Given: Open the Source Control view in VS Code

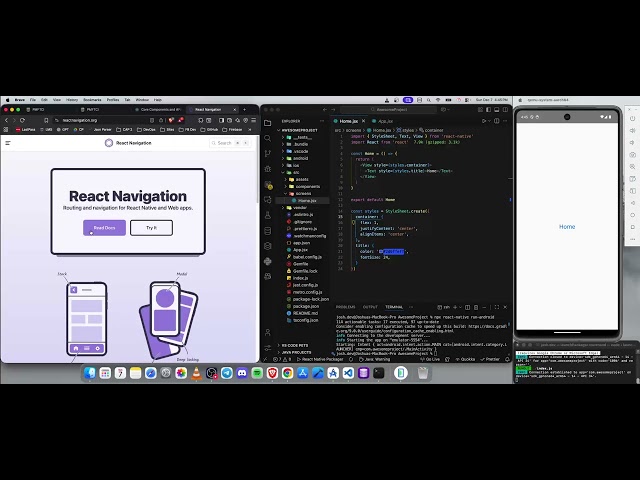Looking at the screenshot, I should tap(268, 154).
